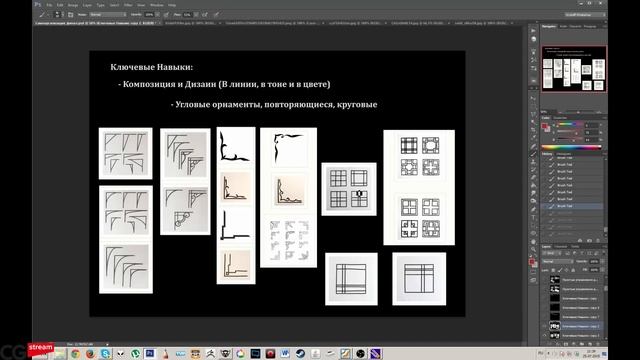Create new snapshot in History panel
This screenshot has width=640, height=360.
tap(589, 240)
